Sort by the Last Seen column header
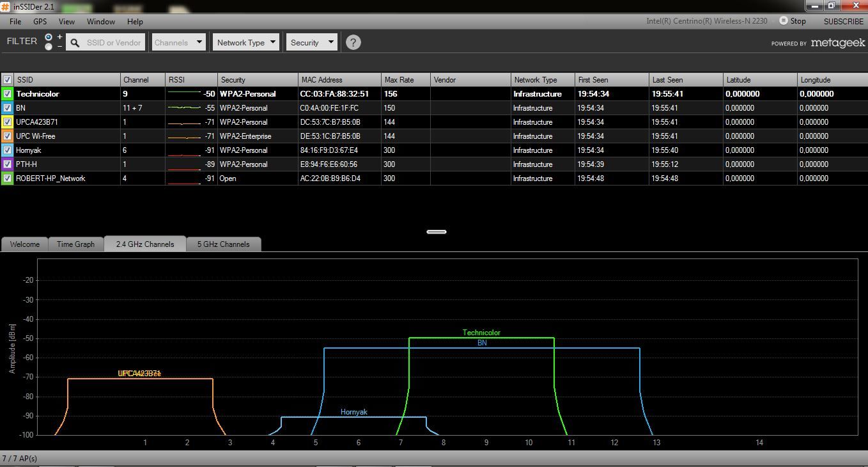Viewport: 868px width, 467px height. pos(686,80)
